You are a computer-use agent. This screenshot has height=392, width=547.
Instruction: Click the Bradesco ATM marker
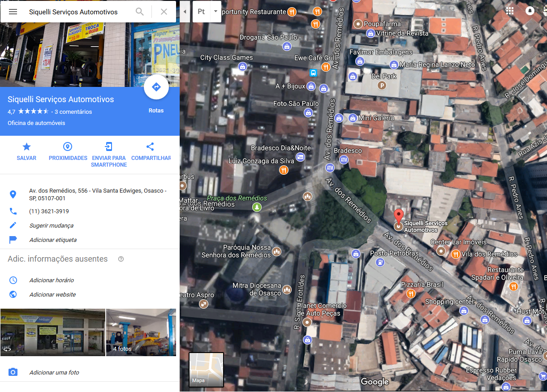coord(344,159)
